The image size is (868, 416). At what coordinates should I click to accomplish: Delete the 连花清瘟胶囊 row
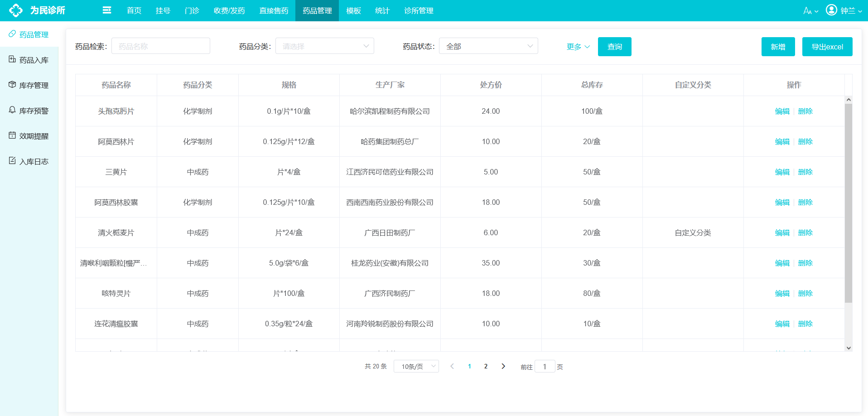[x=805, y=324]
